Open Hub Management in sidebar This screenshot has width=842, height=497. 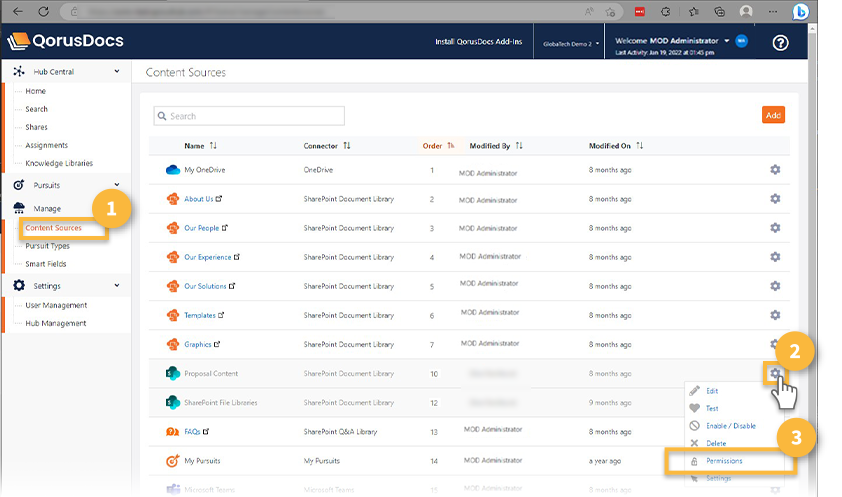point(56,323)
